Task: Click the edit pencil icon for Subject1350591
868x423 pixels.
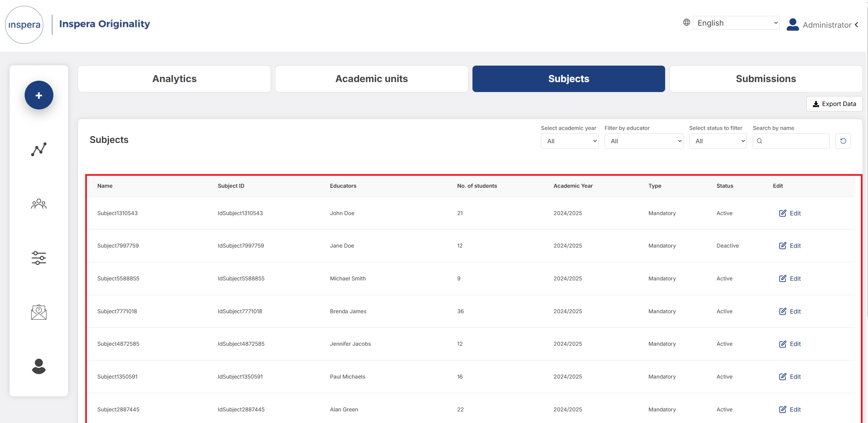Action: point(782,376)
